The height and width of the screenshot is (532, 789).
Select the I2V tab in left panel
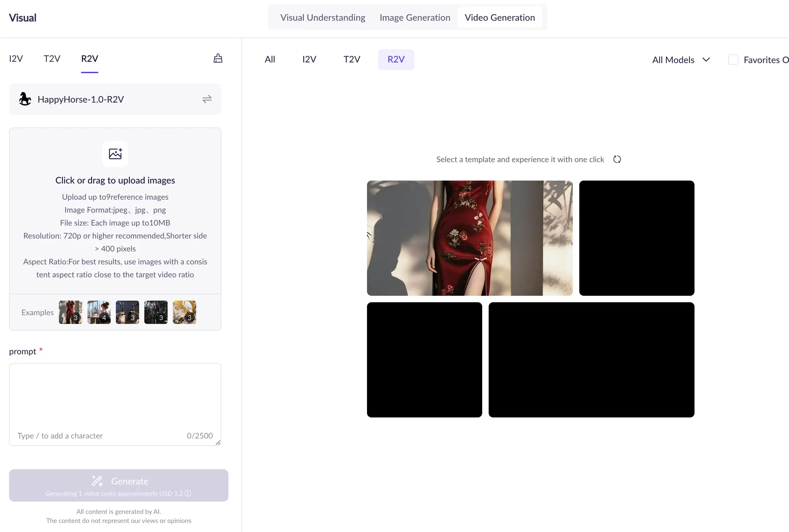point(16,59)
